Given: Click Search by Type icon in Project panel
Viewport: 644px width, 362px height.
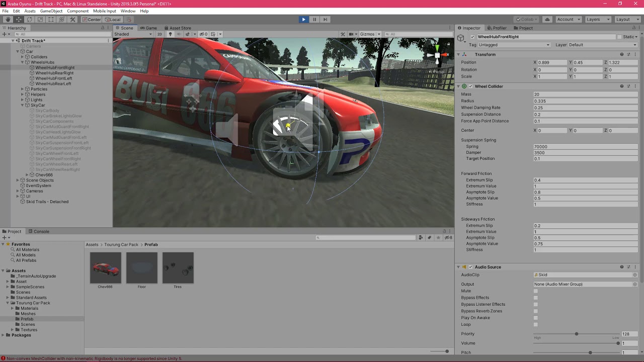Looking at the screenshot, I should pyautogui.click(x=421, y=238).
